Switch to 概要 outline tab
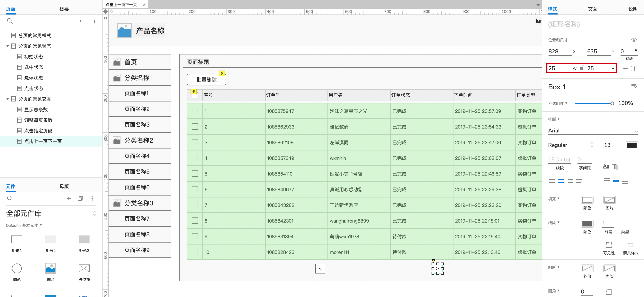The height and width of the screenshot is (297, 644). pyautogui.click(x=64, y=9)
